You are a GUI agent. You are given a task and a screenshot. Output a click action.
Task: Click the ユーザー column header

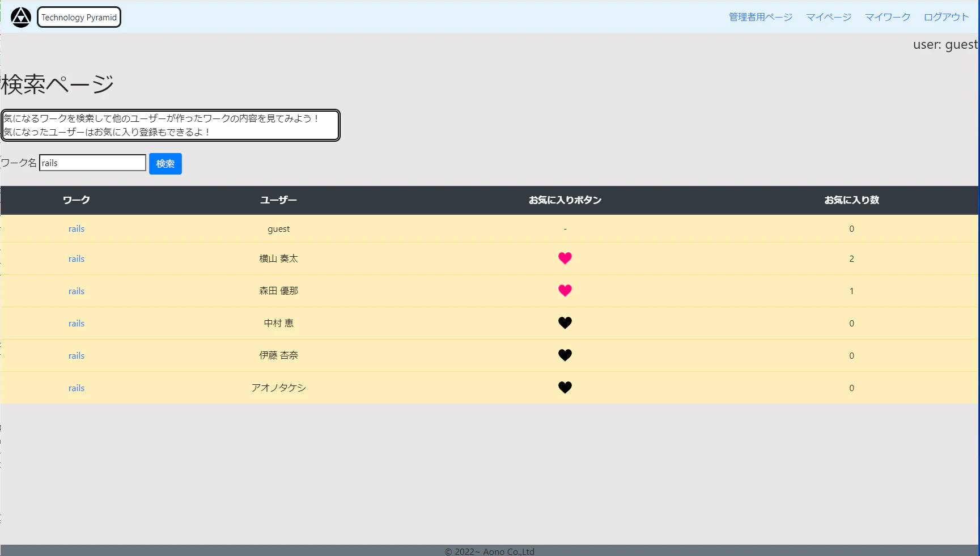point(278,200)
